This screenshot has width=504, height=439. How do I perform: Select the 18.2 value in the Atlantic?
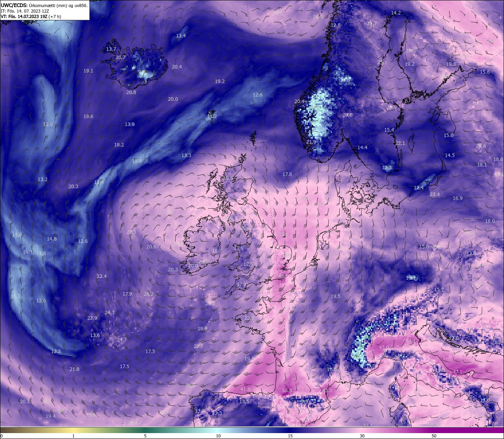119,145
